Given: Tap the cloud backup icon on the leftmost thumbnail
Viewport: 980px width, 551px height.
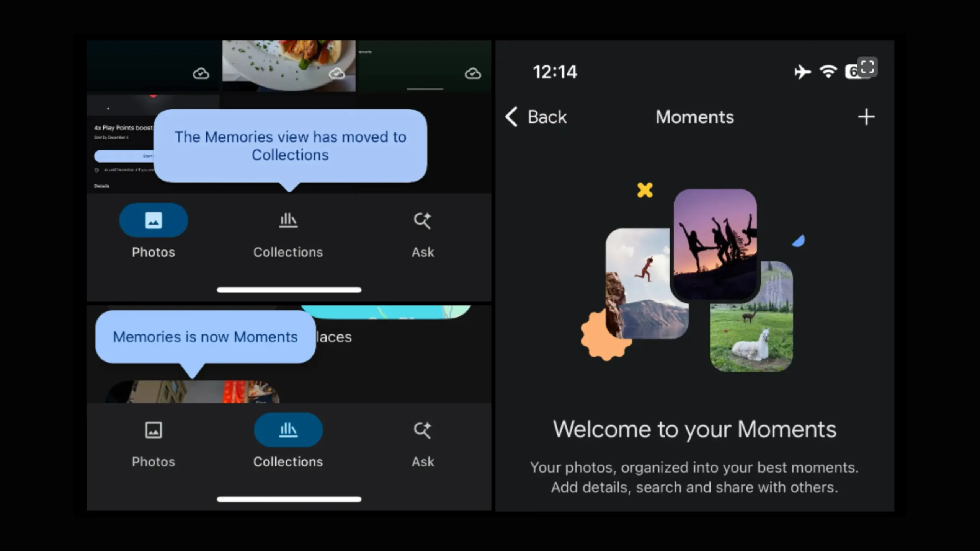Looking at the screenshot, I should tap(201, 73).
